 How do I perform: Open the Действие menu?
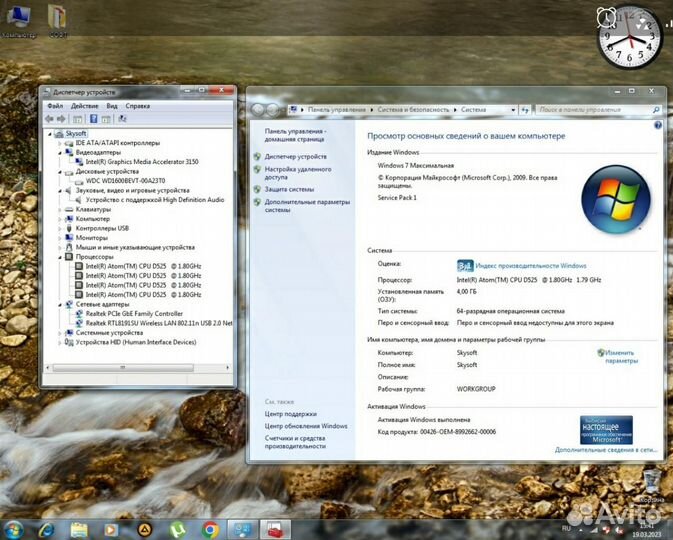85,105
